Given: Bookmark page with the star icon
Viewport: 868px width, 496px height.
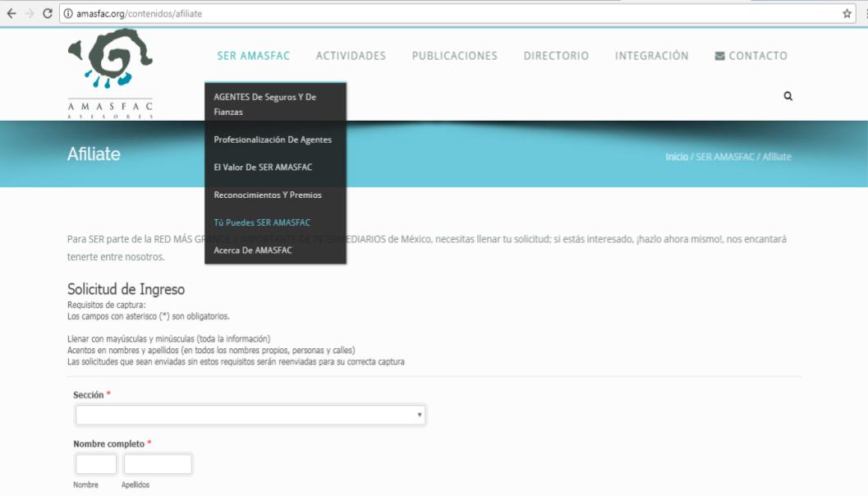Looking at the screenshot, I should [847, 14].
